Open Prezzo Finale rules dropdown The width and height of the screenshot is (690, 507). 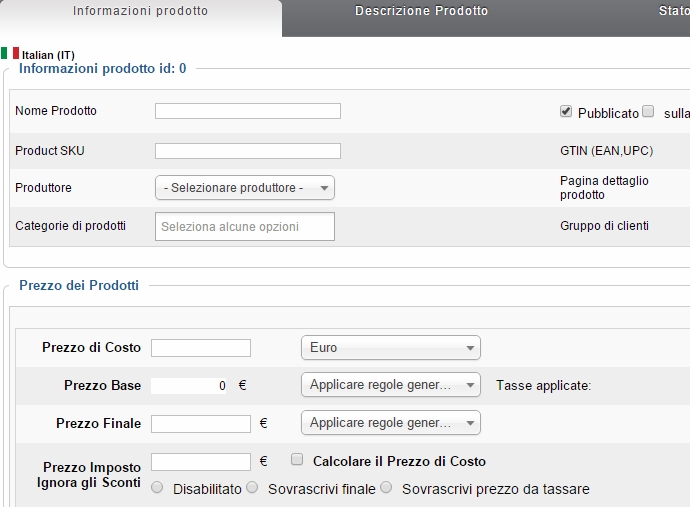[390, 423]
